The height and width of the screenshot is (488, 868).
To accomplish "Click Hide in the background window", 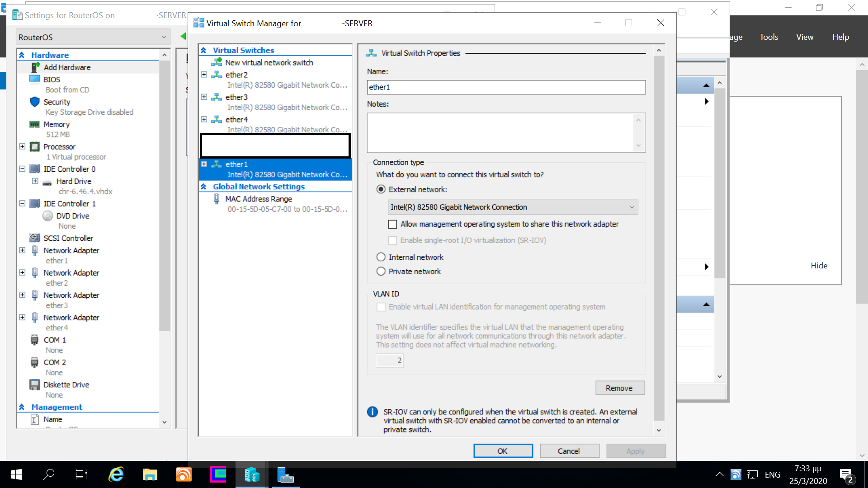I will click(819, 266).
